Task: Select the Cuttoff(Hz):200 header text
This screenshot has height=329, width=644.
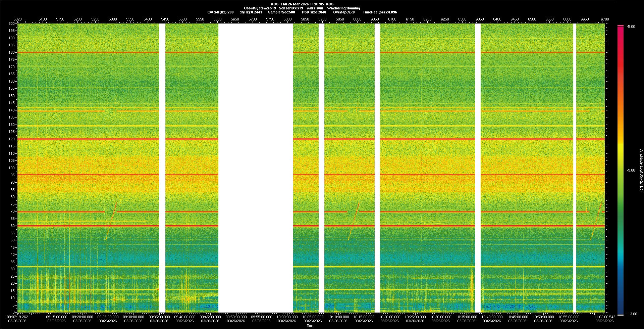Action: tap(220, 12)
